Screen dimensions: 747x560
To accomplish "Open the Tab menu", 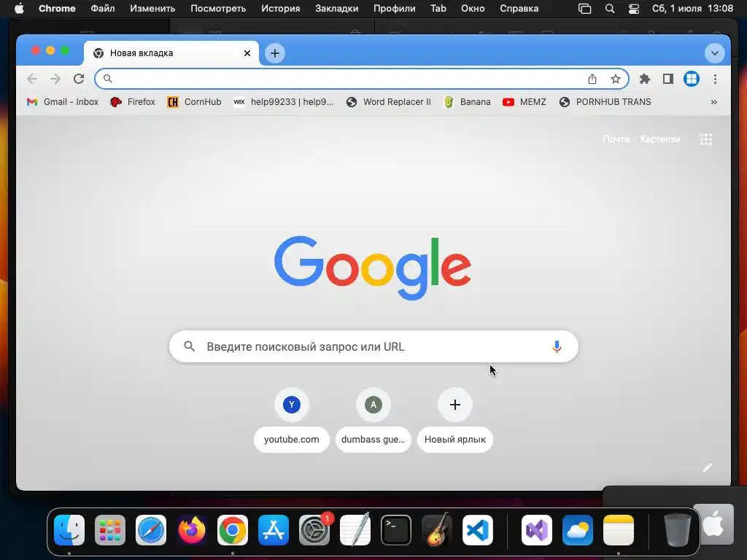I will coord(438,9).
